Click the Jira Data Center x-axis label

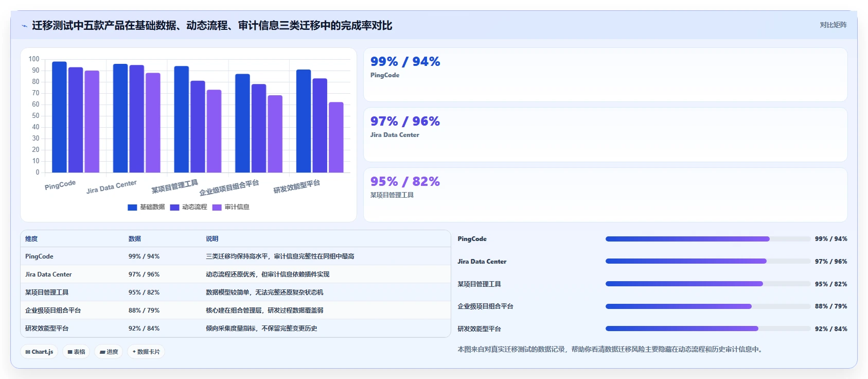coord(112,186)
